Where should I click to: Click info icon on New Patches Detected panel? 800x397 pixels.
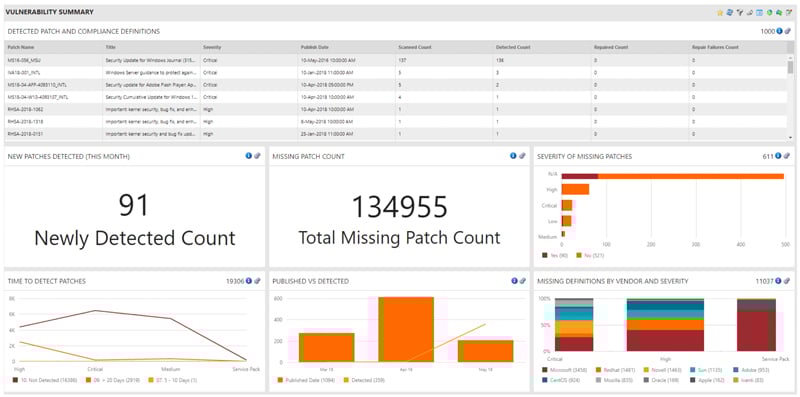coord(248,156)
